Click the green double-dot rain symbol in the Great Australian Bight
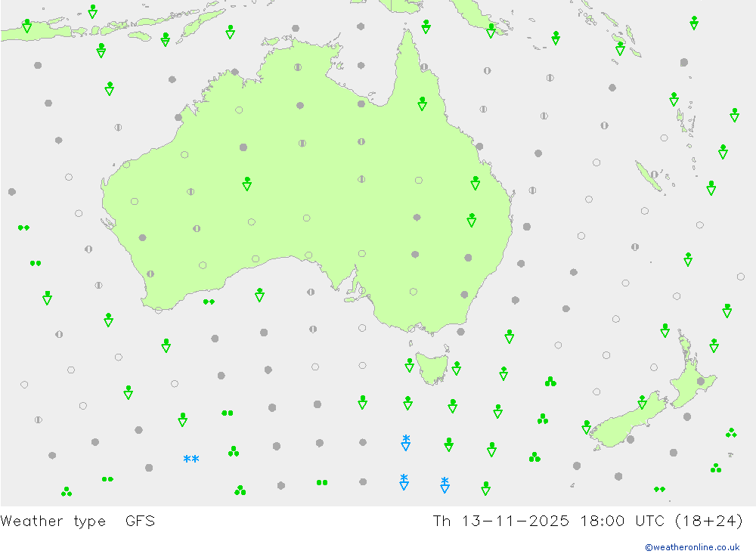Viewport: 756px width, 554px height. coord(209,302)
